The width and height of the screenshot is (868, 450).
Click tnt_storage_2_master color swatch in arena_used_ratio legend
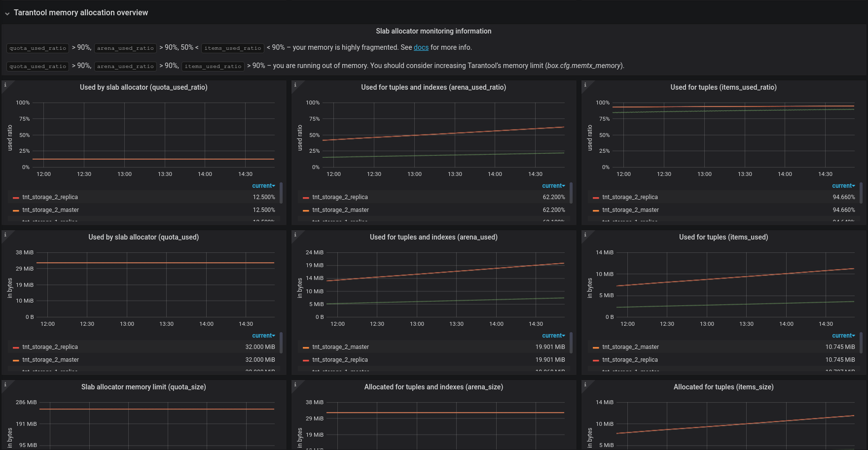click(306, 210)
